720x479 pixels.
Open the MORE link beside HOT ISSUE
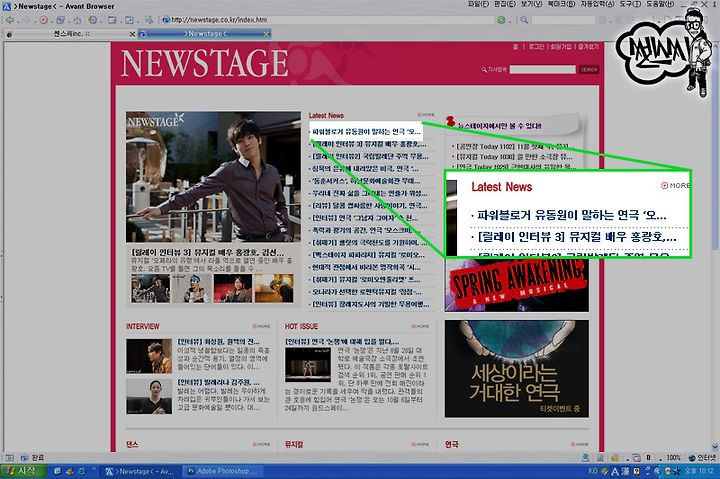pos(420,326)
